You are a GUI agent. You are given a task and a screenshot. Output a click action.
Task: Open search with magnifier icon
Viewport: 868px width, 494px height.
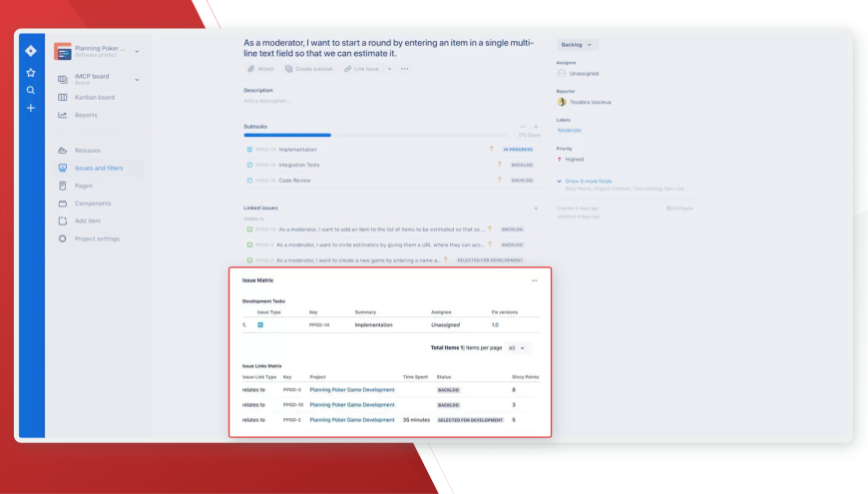pyautogui.click(x=31, y=90)
